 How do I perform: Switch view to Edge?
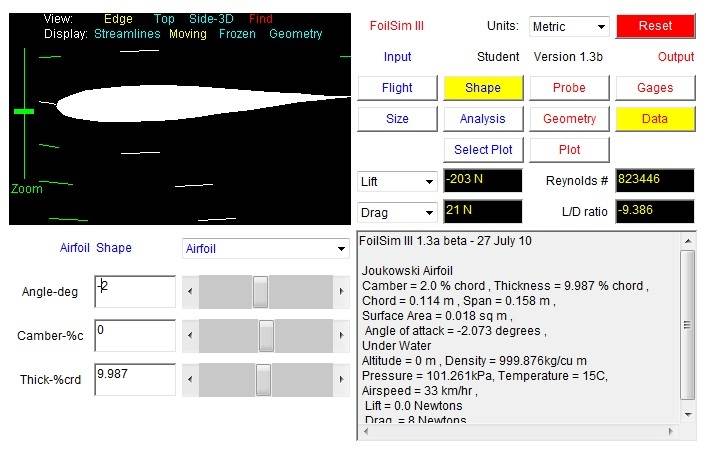coord(118,18)
